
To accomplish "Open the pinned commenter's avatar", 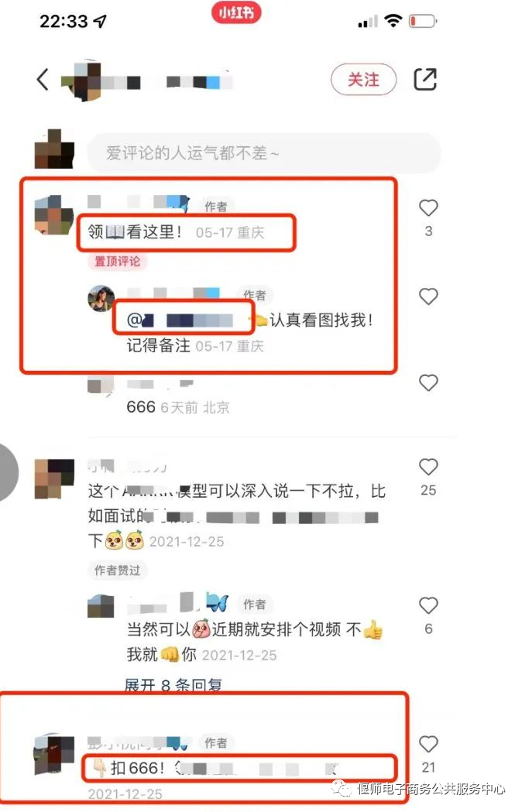I will click(54, 215).
